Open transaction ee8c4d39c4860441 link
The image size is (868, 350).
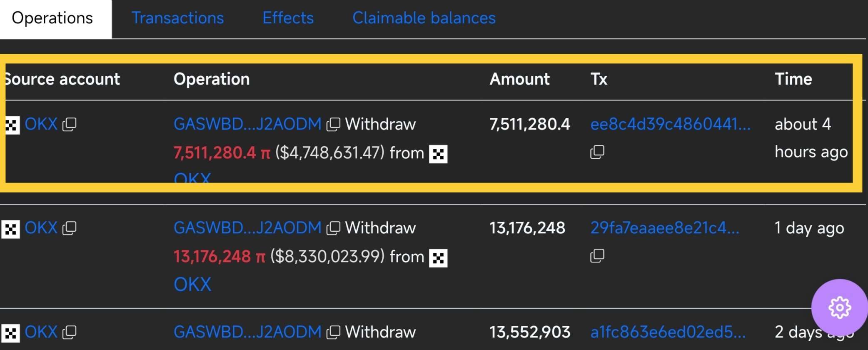[x=671, y=124]
